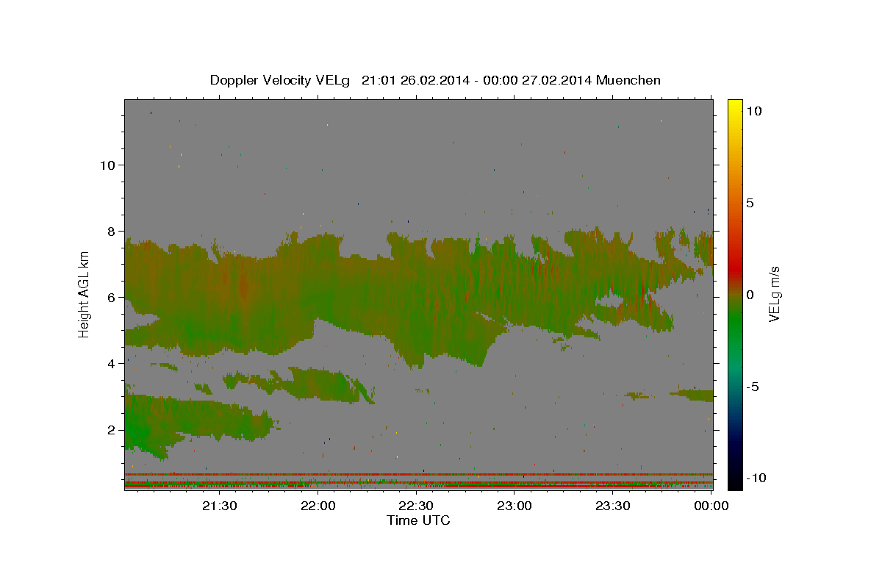The width and height of the screenshot is (882, 588).
Task: Click the yellow top of the colorbar
Action: click(735, 107)
